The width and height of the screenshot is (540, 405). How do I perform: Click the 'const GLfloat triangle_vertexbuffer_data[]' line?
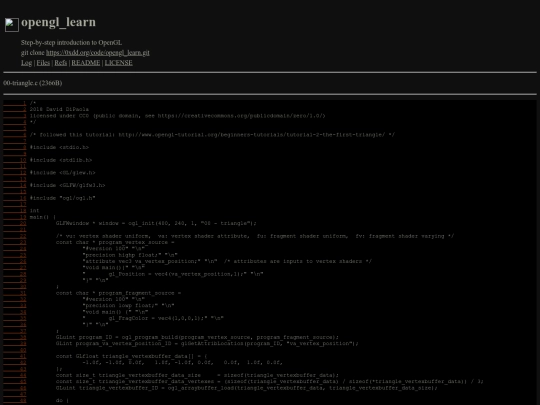132,356
